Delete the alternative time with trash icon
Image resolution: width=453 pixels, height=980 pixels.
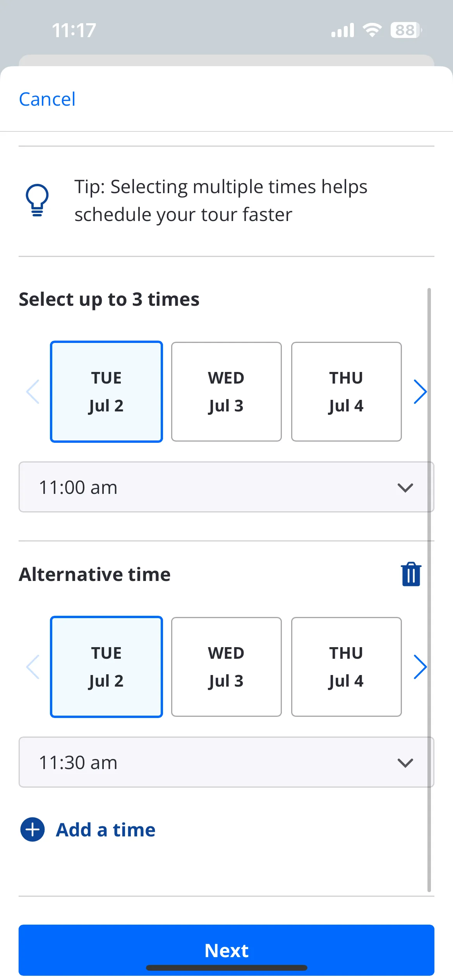411,574
